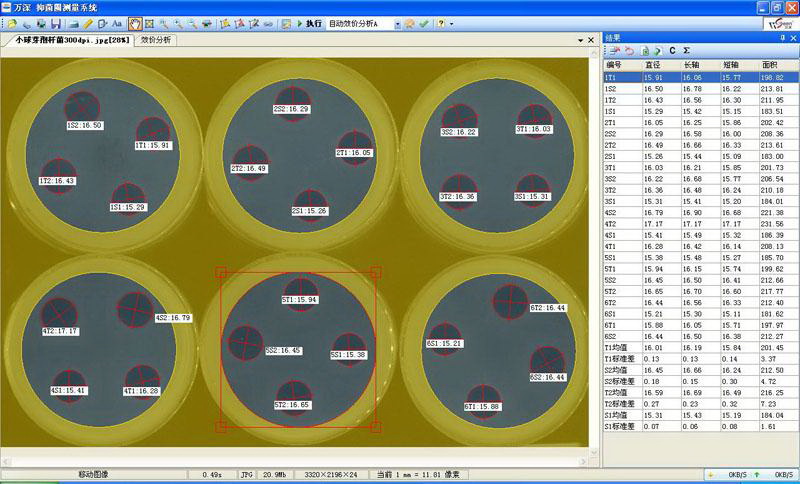Switch to the 效价分析 tab
The height and width of the screenshot is (484, 800).
tap(155, 40)
